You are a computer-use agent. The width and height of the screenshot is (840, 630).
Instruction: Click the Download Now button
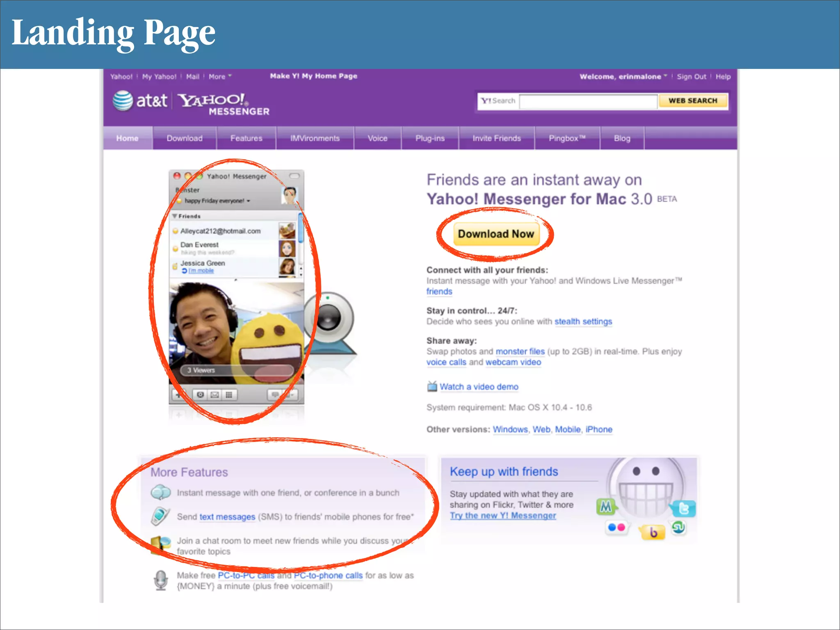coord(496,234)
